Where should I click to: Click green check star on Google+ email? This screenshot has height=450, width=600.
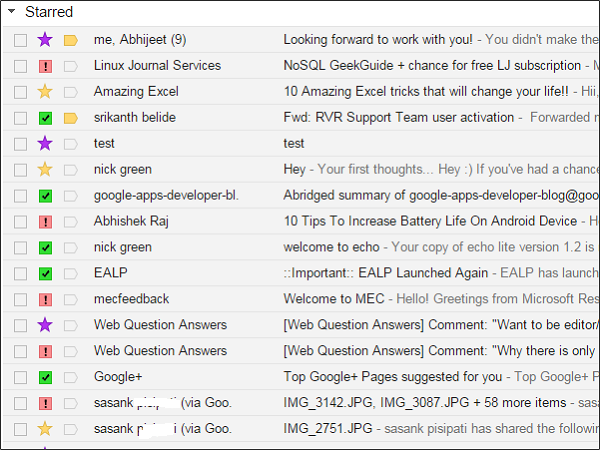tap(46, 377)
